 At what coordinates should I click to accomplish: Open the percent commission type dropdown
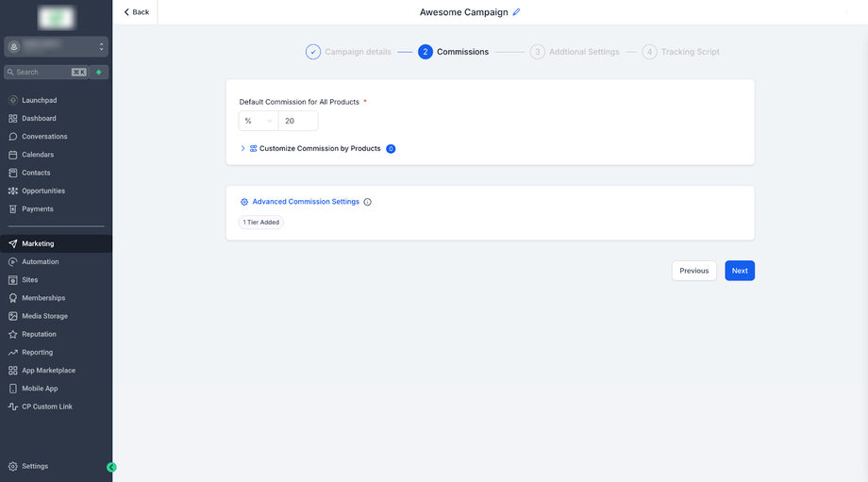click(259, 121)
